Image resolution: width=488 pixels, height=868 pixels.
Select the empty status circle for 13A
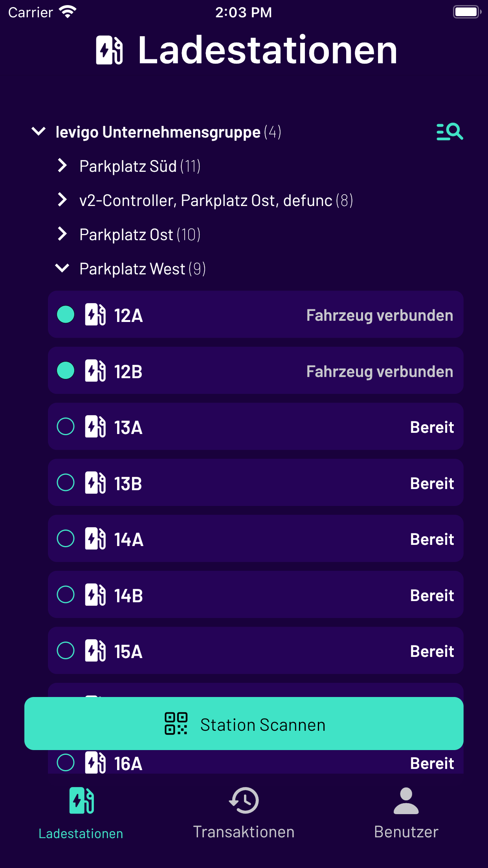point(66,427)
